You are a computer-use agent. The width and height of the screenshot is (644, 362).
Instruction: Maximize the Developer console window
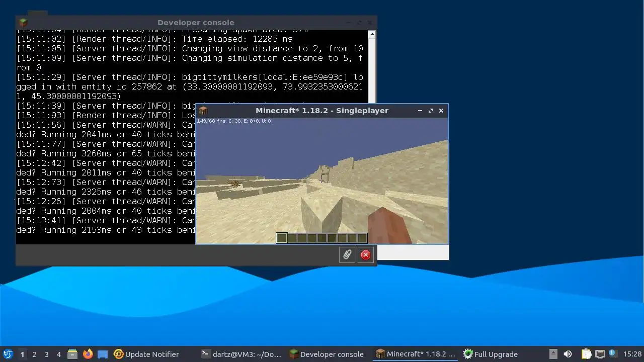point(359,23)
